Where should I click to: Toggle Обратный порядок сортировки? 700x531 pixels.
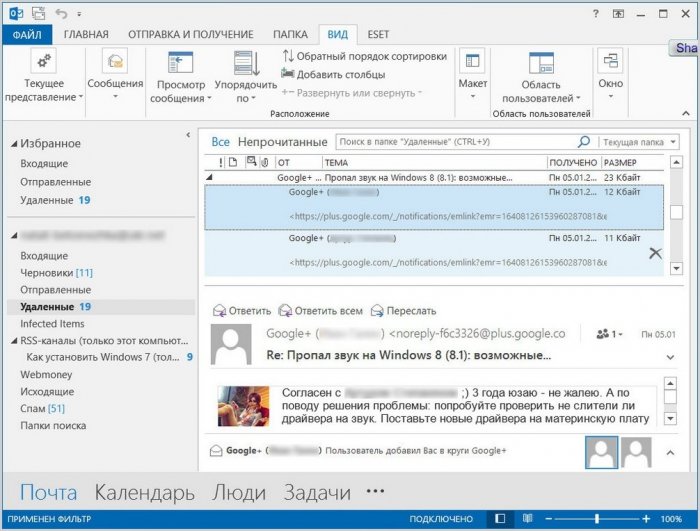tap(364, 56)
